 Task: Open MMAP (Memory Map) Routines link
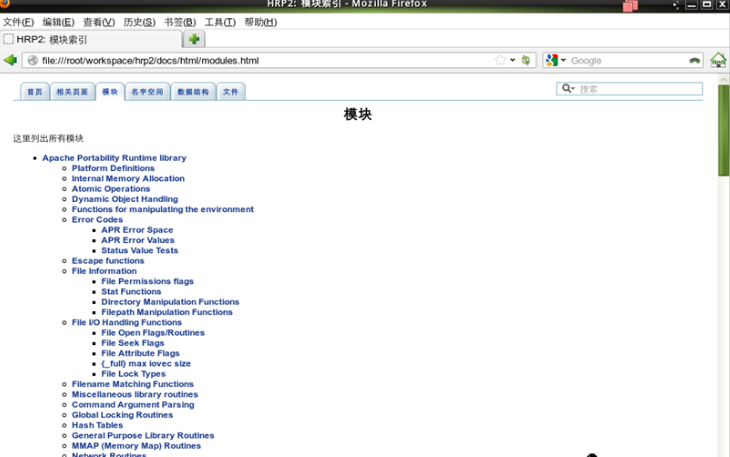136,445
